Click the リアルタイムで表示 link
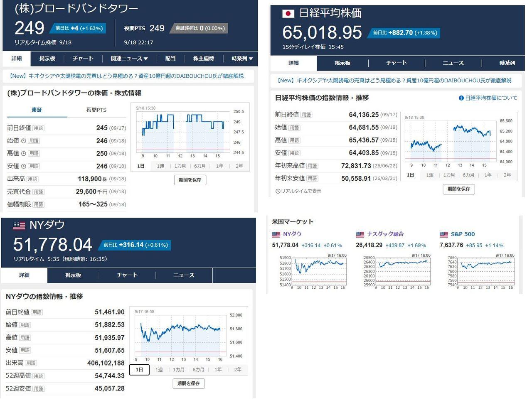 click(301, 191)
